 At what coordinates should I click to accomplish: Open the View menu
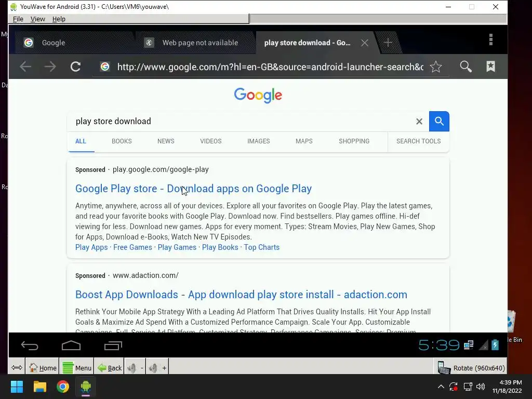coord(37,19)
